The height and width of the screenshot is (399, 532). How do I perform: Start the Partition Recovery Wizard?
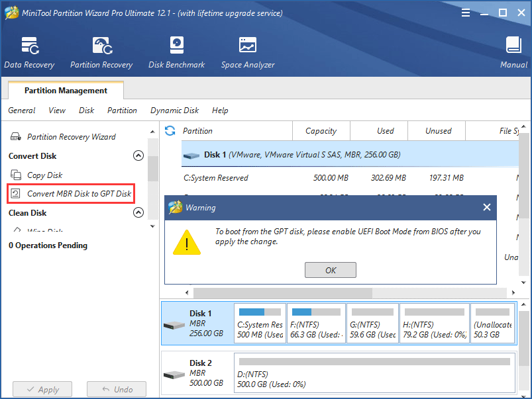[71, 137]
